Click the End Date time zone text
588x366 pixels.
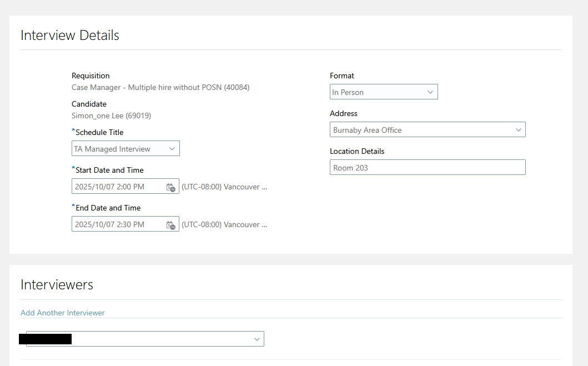[224, 224]
